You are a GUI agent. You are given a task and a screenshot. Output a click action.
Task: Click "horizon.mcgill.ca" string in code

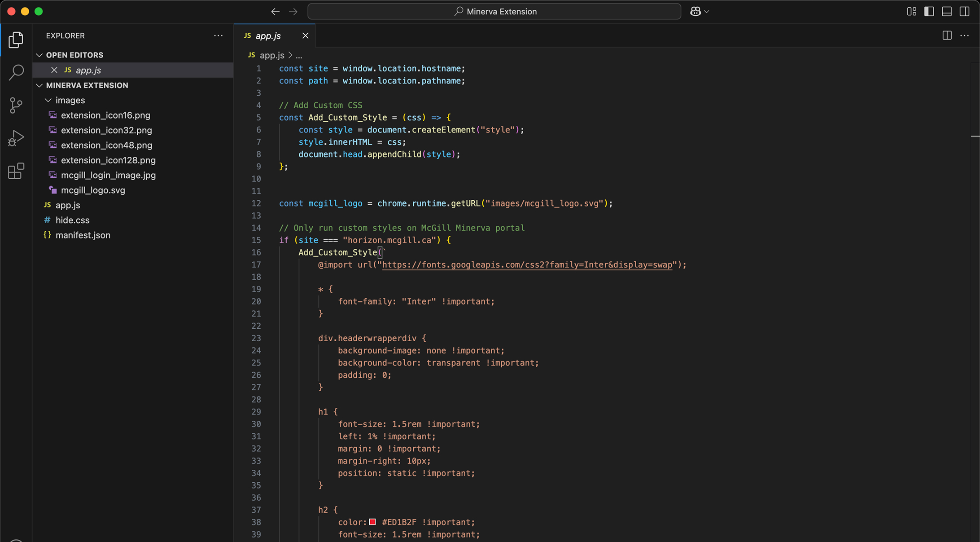pos(389,240)
